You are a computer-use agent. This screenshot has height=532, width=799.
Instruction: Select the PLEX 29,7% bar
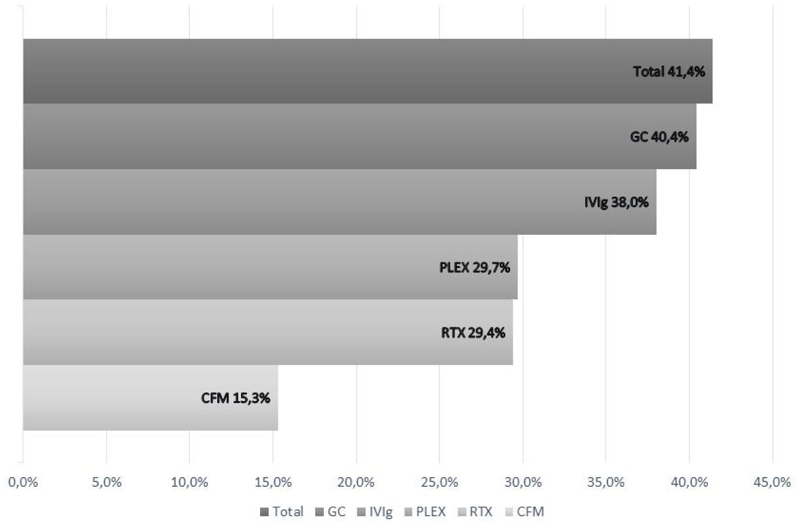tap(270, 267)
